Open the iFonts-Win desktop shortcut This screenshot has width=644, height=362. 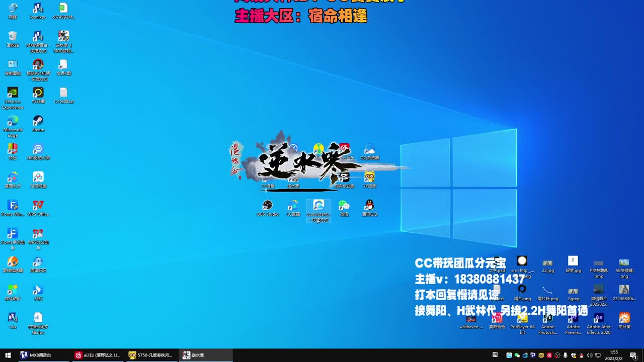pos(13,208)
